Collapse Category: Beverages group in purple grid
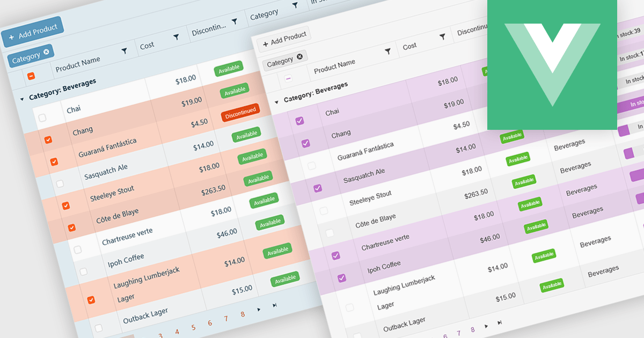The width and height of the screenshot is (644, 338). [276, 101]
